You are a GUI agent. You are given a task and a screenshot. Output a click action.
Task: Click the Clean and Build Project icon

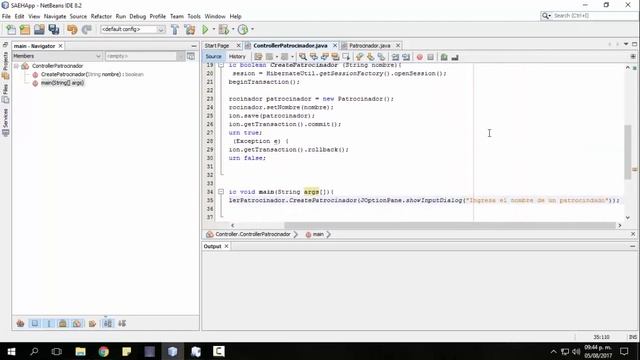(190, 29)
